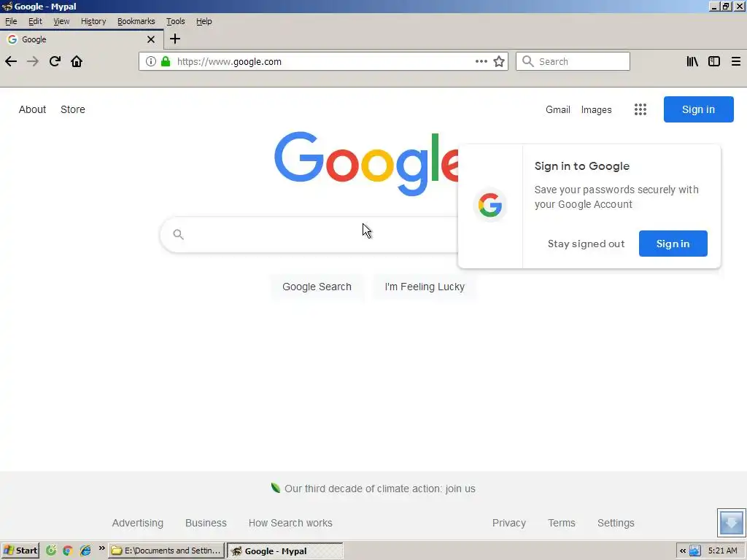This screenshot has height=560, width=747.
Task: Click the download arrow button at page corner
Action: tap(731, 523)
